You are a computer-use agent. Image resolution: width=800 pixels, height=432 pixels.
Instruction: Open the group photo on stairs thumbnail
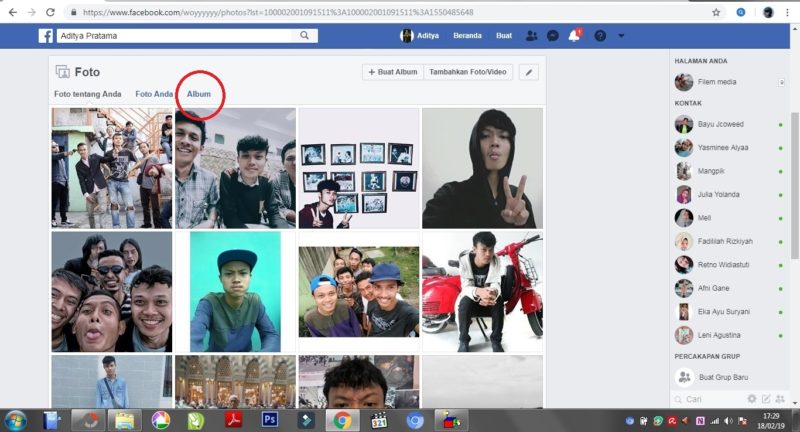[x=112, y=168]
